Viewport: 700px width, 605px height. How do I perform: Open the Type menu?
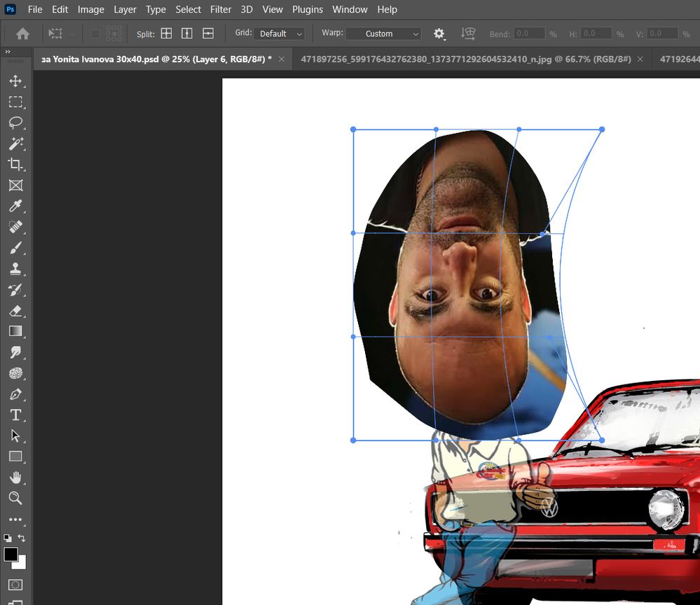click(x=156, y=9)
